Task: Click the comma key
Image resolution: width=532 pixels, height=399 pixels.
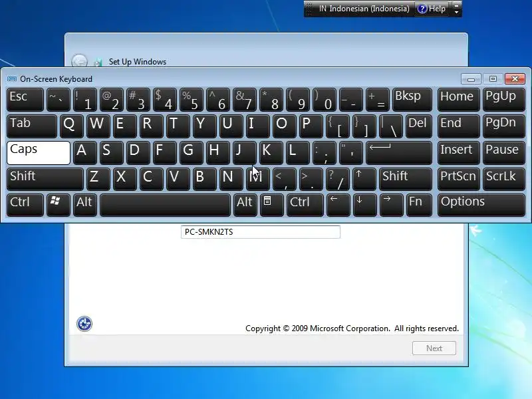Action: click(x=285, y=179)
